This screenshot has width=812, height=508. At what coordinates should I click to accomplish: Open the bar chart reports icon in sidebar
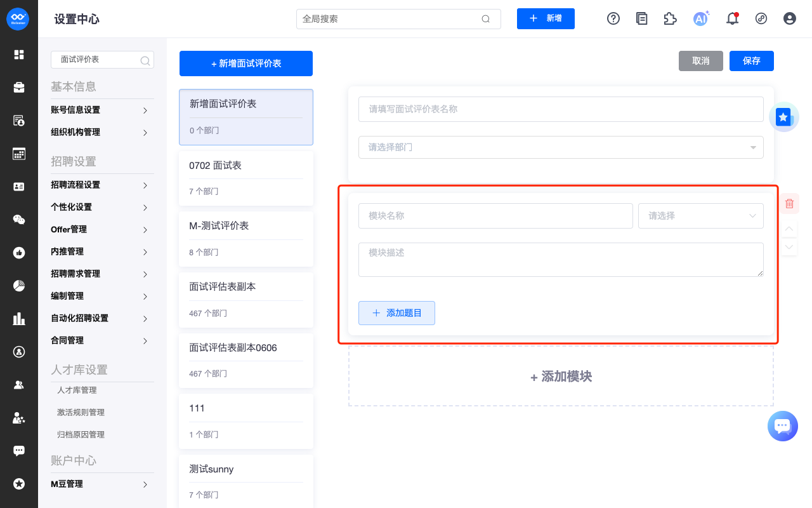pos(19,319)
